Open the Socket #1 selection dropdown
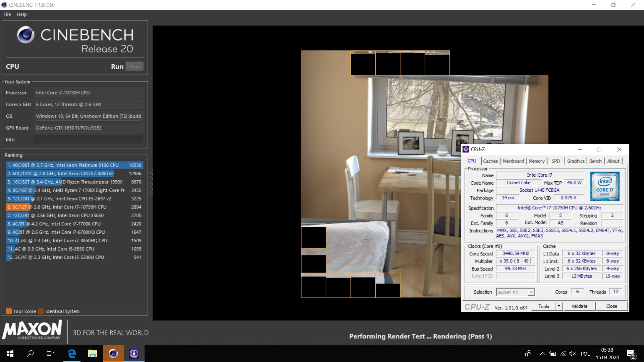 tap(515, 292)
